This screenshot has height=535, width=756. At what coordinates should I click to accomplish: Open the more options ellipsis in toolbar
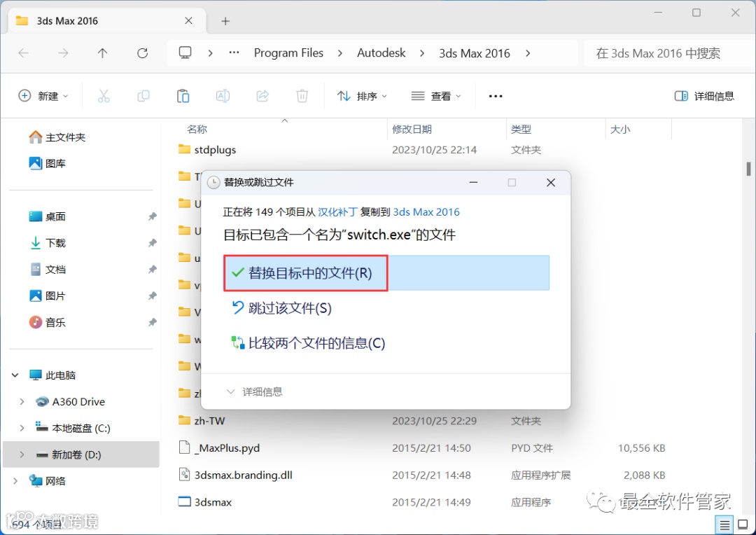pyautogui.click(x=496, y=96)
